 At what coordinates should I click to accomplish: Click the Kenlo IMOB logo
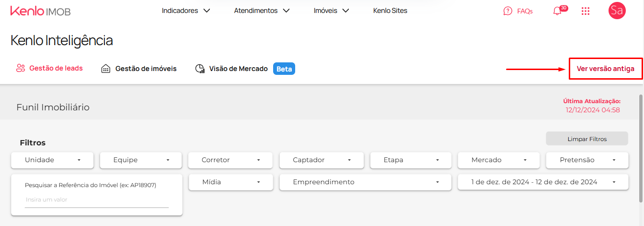tap(40, 11)
